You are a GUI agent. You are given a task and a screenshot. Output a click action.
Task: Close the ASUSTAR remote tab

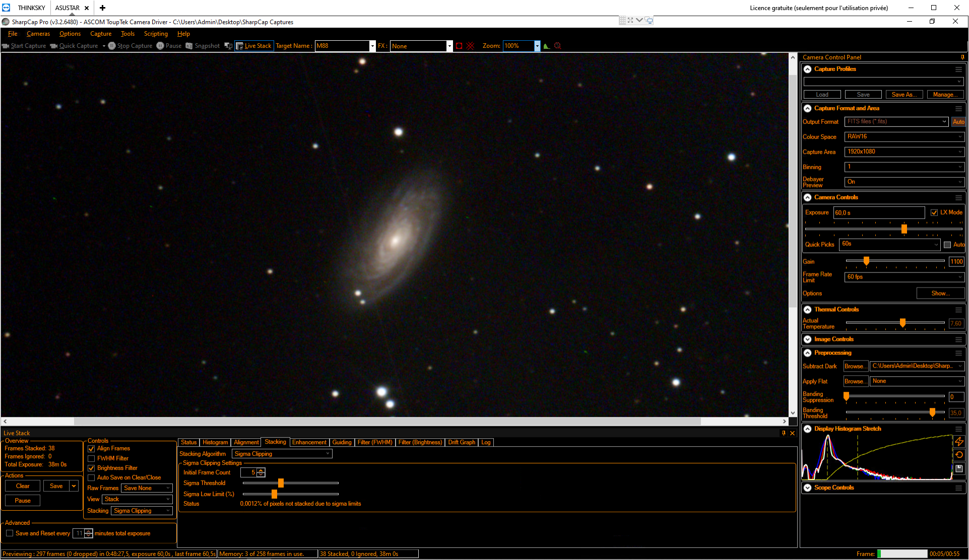coord(87,8)
